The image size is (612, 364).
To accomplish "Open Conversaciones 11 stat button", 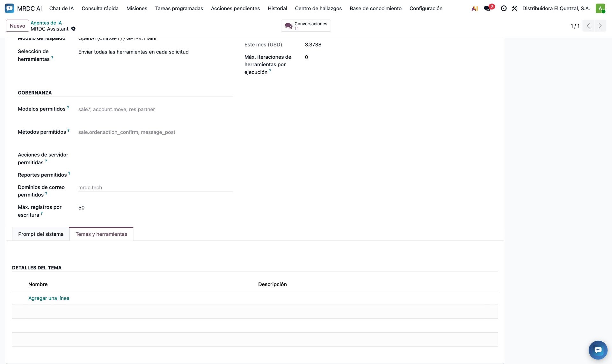I will [x=306, y=26].
